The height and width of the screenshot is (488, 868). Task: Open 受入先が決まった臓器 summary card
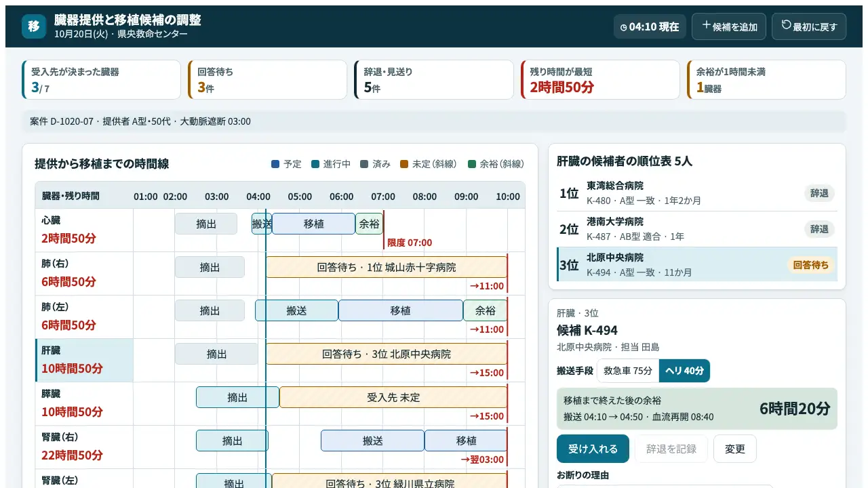[x=101, y=79]
